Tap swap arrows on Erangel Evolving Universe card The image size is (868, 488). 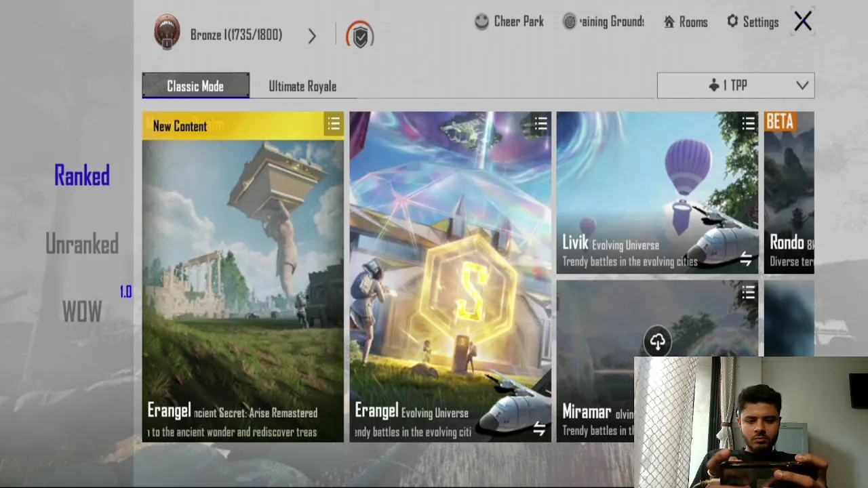pyautogui.click(x=539, y=428)
